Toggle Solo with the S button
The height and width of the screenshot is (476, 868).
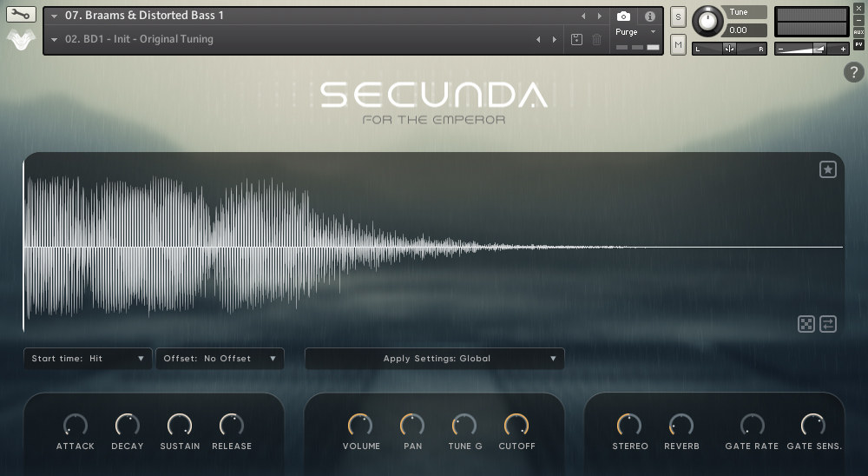(678, 17)
